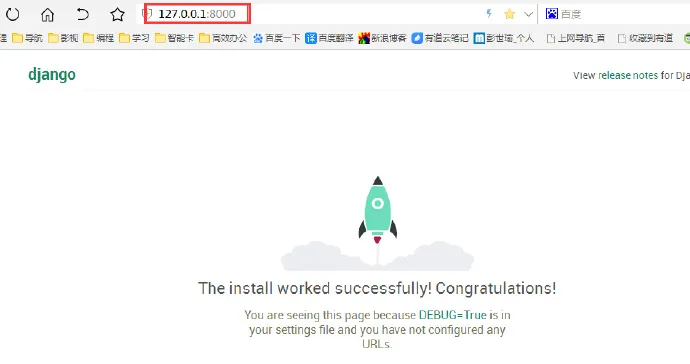The width and height of the screenshot is (690, 364).
Task: Click the yellow bookmark star in address bar
Action: pyautogui.click(x=510, y=14)
